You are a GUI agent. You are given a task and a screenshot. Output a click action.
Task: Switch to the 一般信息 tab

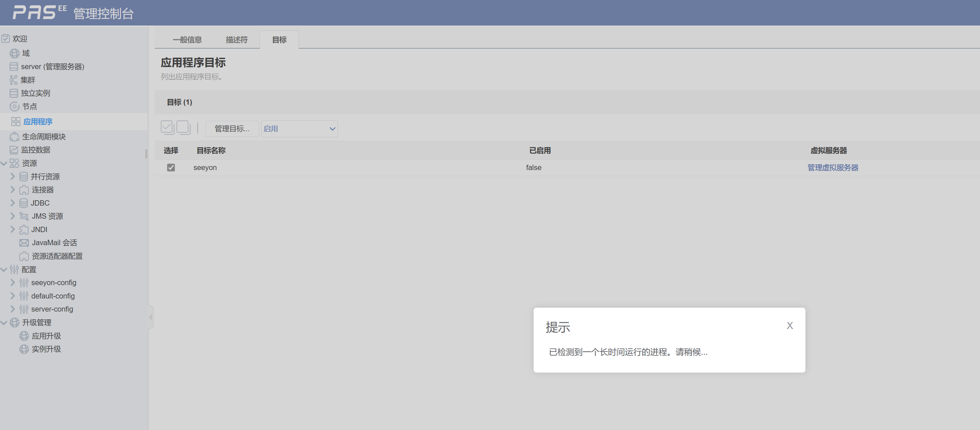187,40
